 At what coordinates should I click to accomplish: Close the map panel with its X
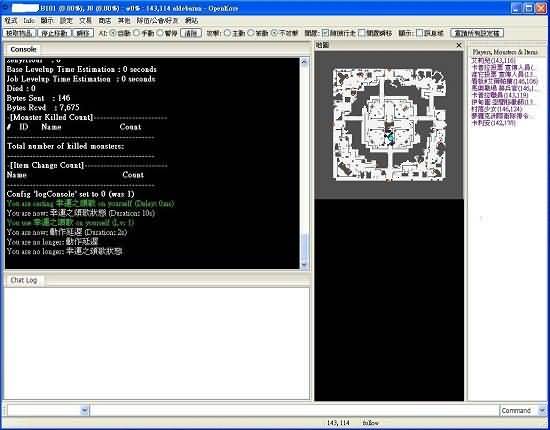(x=459, y=45)
